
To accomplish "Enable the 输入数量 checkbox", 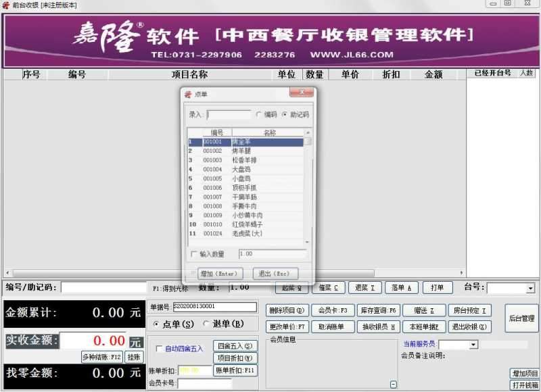I will (x=193, y=253).
